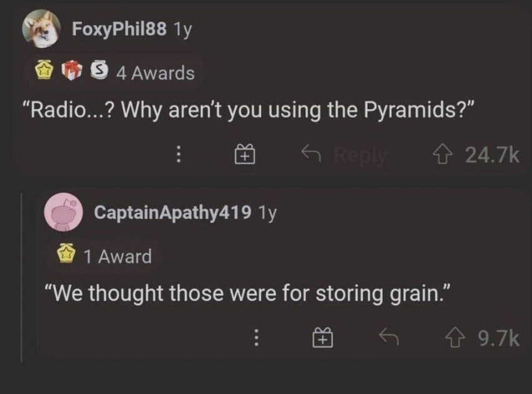This screenshot has height=394, width=532.
Task: Click the reply arrow on FoxyPhil88's comment
Action: coord(311,152)
